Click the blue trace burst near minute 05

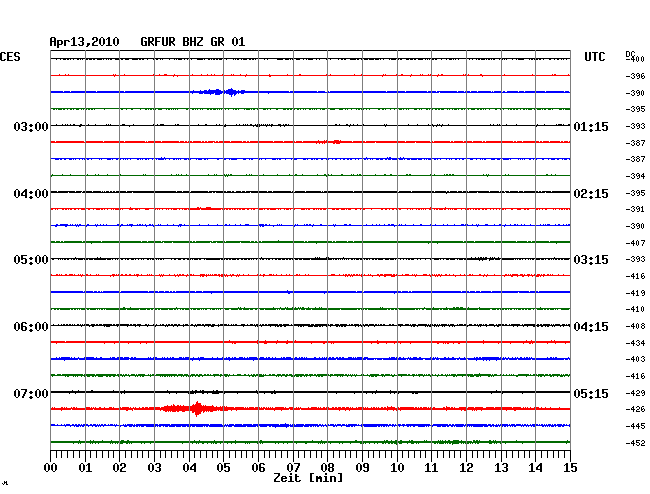pos(219,92)
